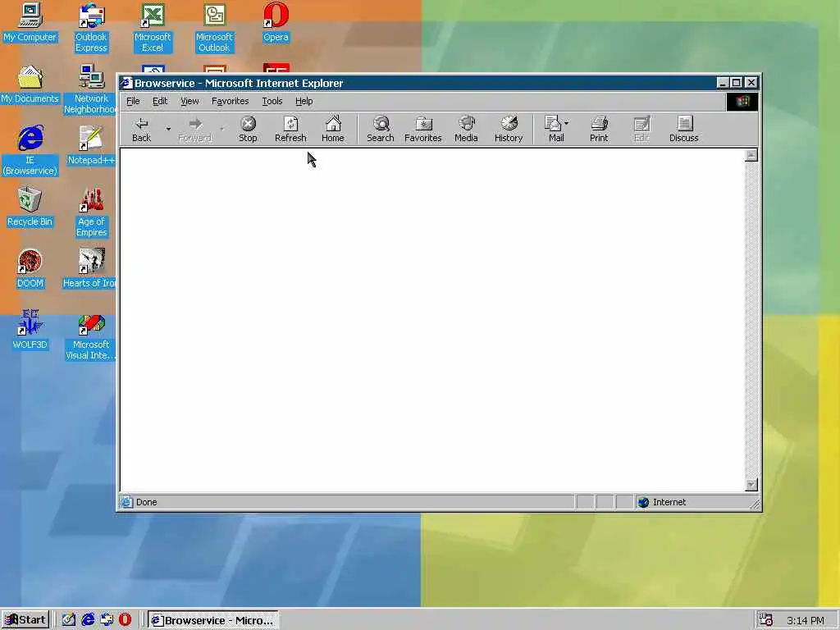Select the Microsoft Excel desktop shortcut
This screenshot has width=840, height=630.
[152, 28]
